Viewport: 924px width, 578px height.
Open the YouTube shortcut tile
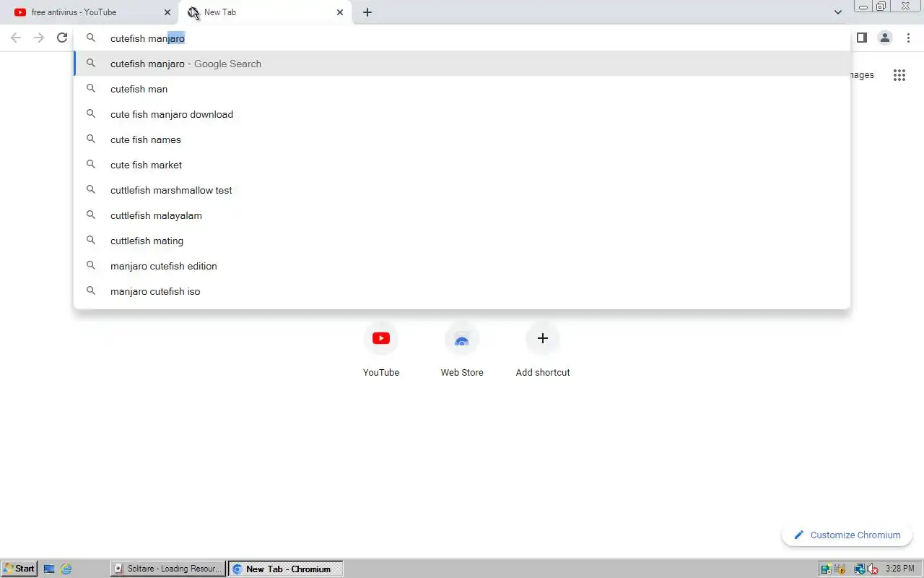pos(381,350)
